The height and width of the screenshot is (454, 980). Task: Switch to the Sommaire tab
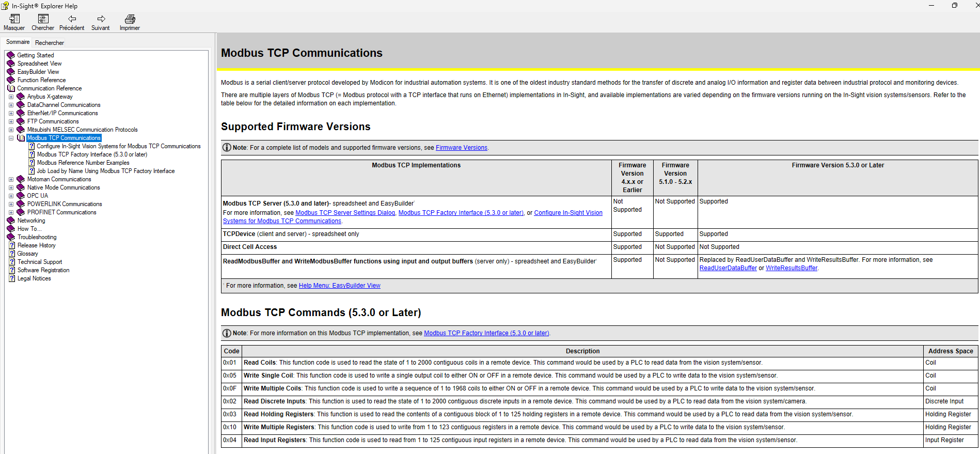18,42
